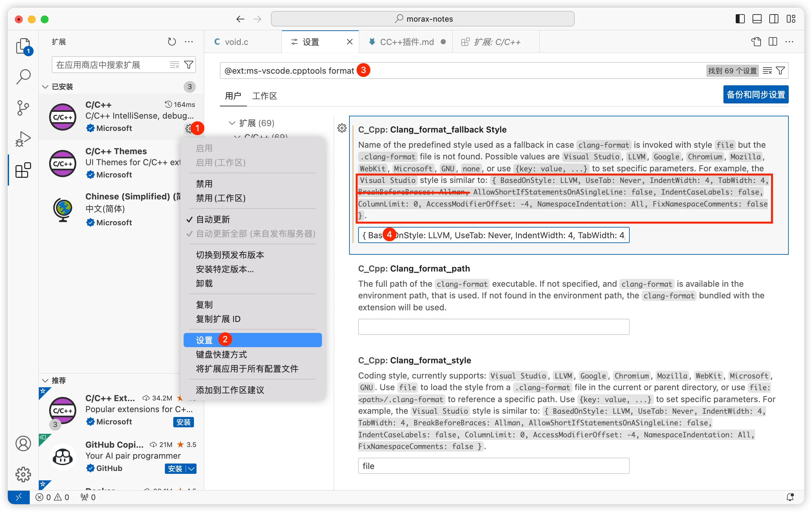
Task: Select the 用户 settings scope tab
Action: [x=233, y=96]
